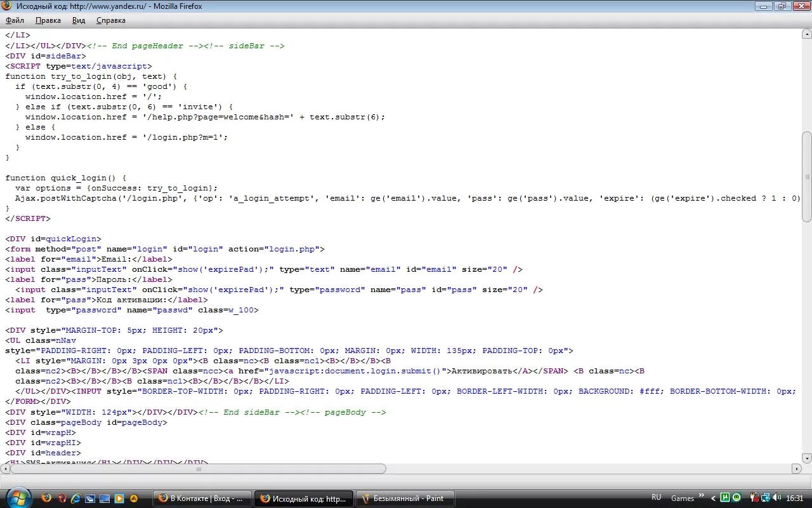
Task: Open the Вид menu
Action: 79,20
